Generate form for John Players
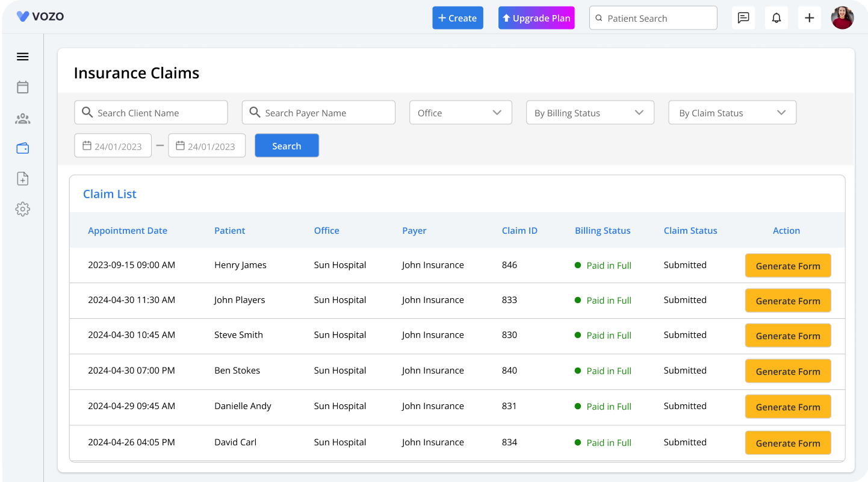Viewport: 868px width, 482px height. point(788,301)
